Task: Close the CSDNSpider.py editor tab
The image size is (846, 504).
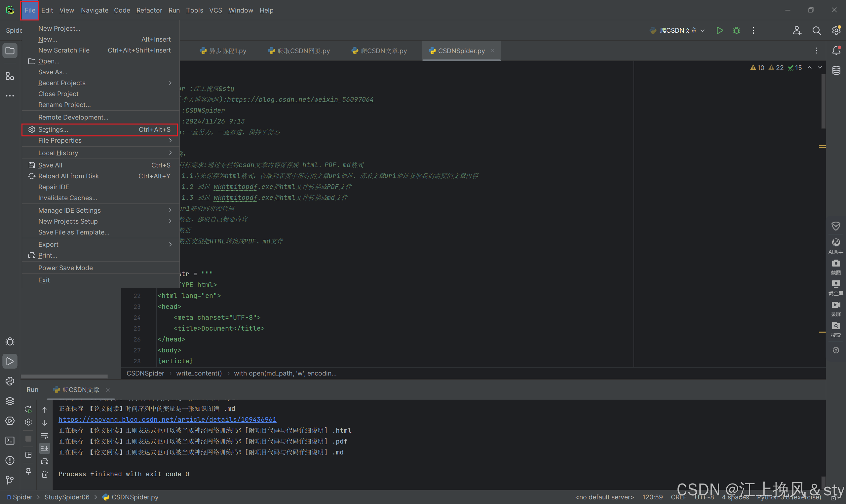Action: point(492,51)
